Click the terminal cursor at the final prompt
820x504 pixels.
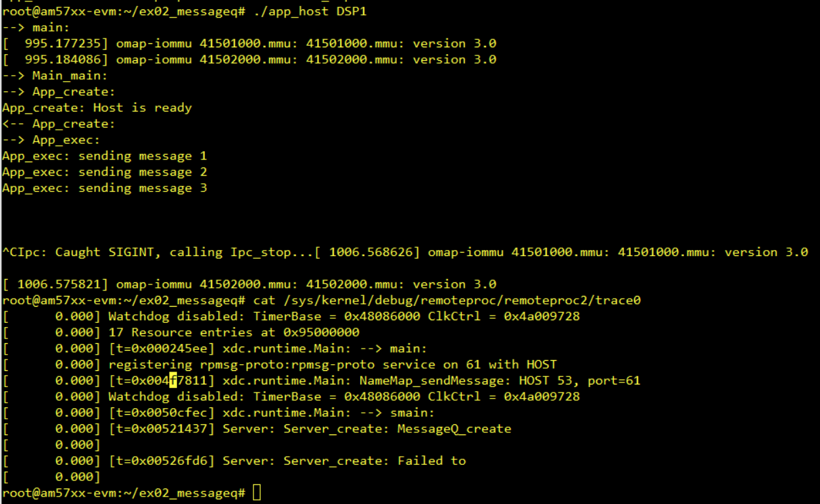click(256, 493)
